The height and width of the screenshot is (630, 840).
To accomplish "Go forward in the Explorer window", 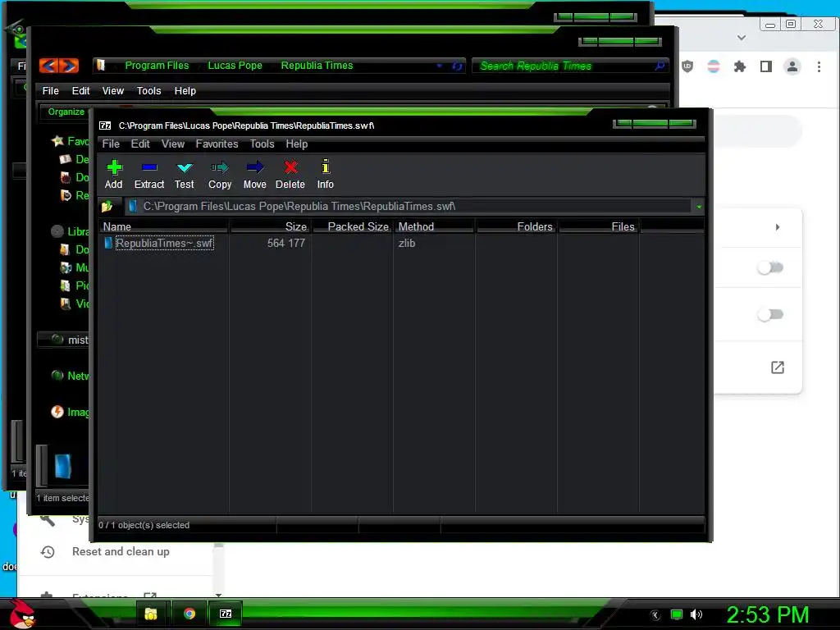I will [x=69, y=66].
